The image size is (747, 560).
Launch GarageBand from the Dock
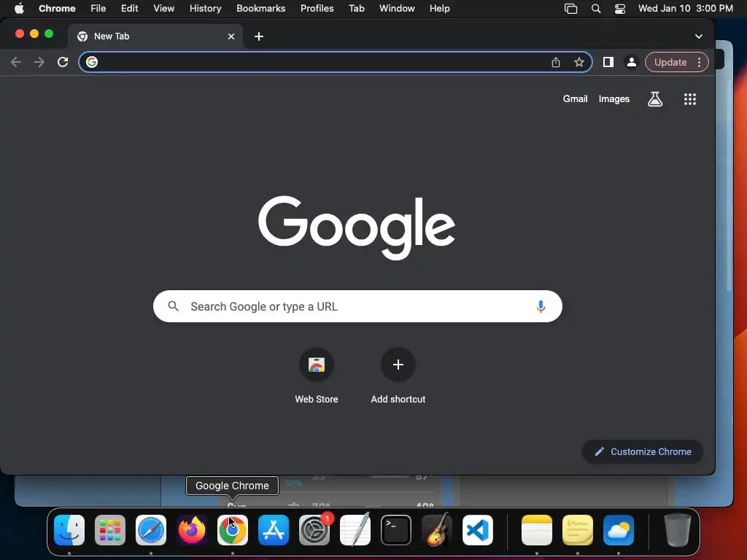click(437, 530)
